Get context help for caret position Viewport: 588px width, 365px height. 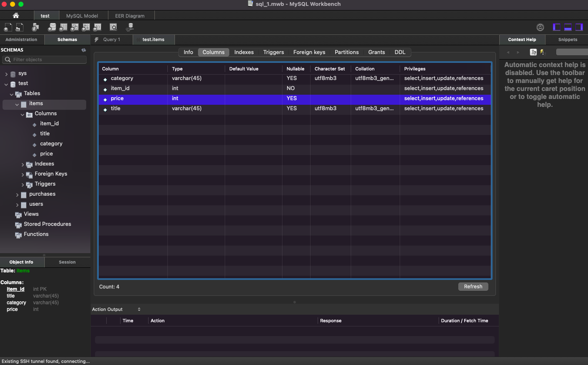(533, 52)
